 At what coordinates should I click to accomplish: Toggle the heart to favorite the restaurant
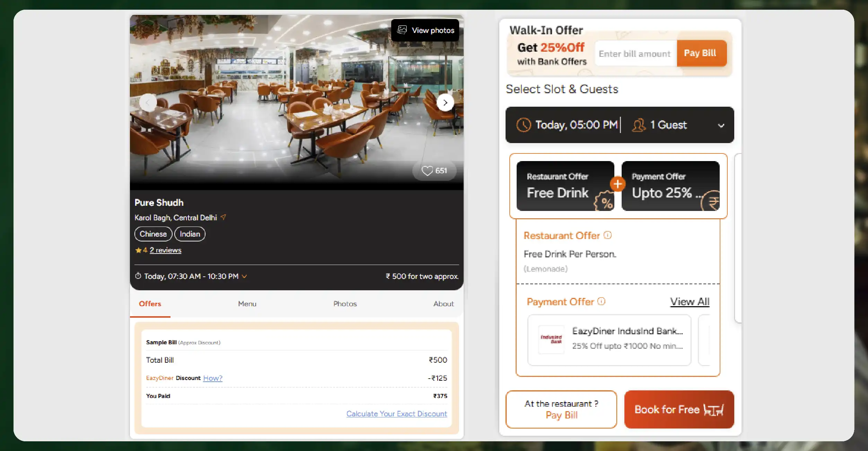tap(427, 170)
